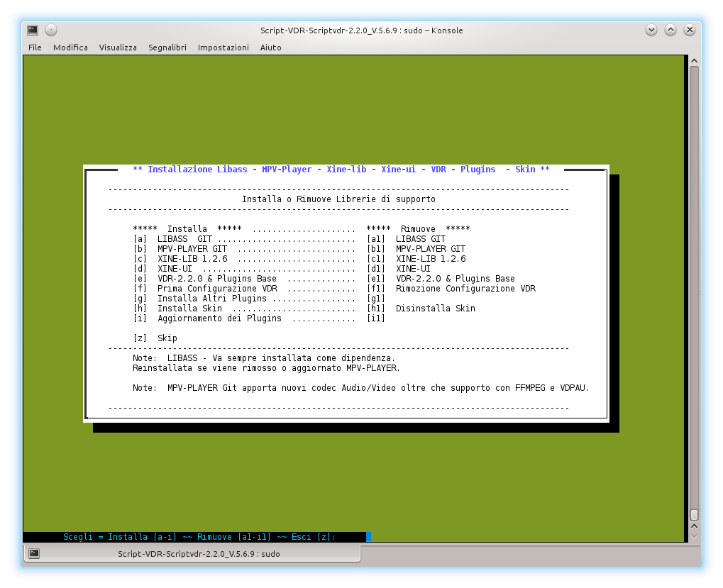Click the blue dialog title 'Installazione Libass - MPV-Player'
This screenshot has height=588, width=723.
click(341, 169)
